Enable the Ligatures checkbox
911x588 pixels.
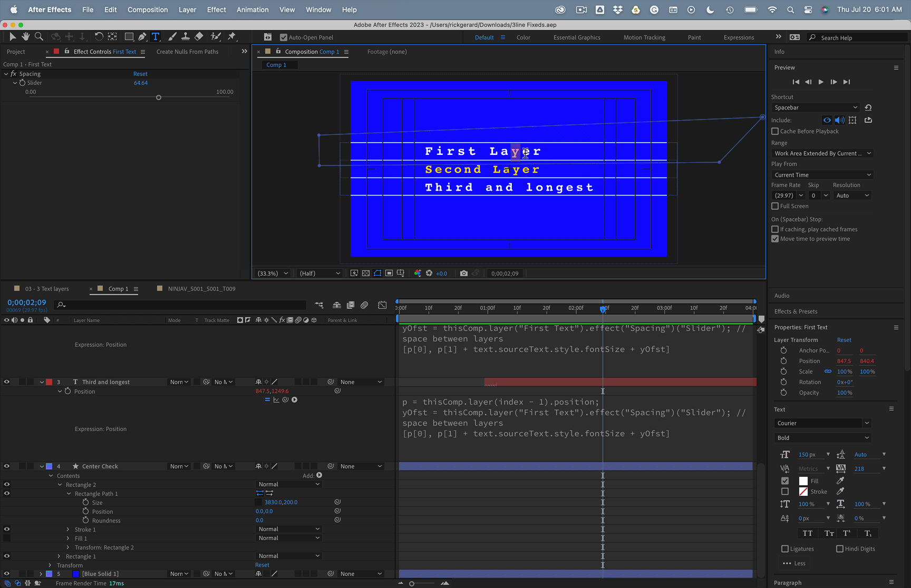(785, 548)
